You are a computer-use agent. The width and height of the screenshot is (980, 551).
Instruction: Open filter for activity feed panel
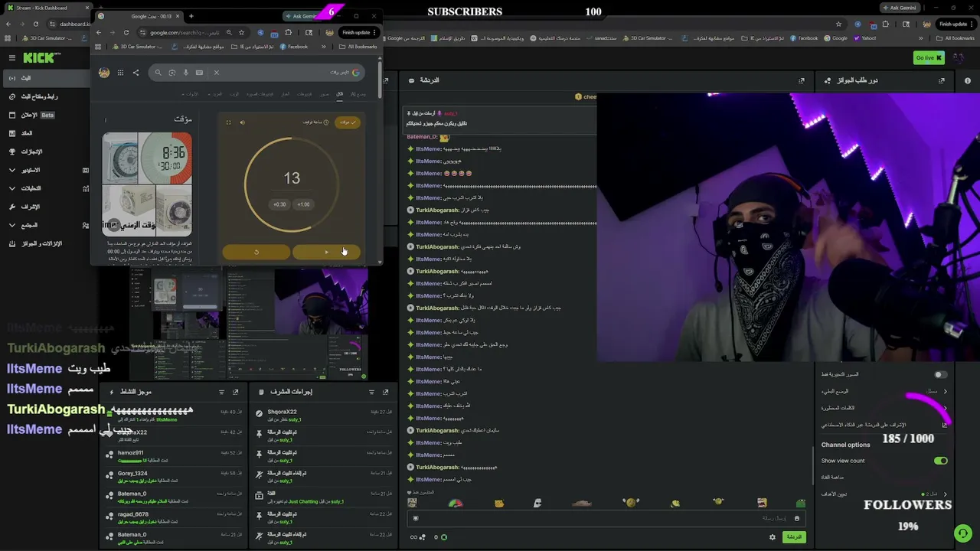pos(221,392)
